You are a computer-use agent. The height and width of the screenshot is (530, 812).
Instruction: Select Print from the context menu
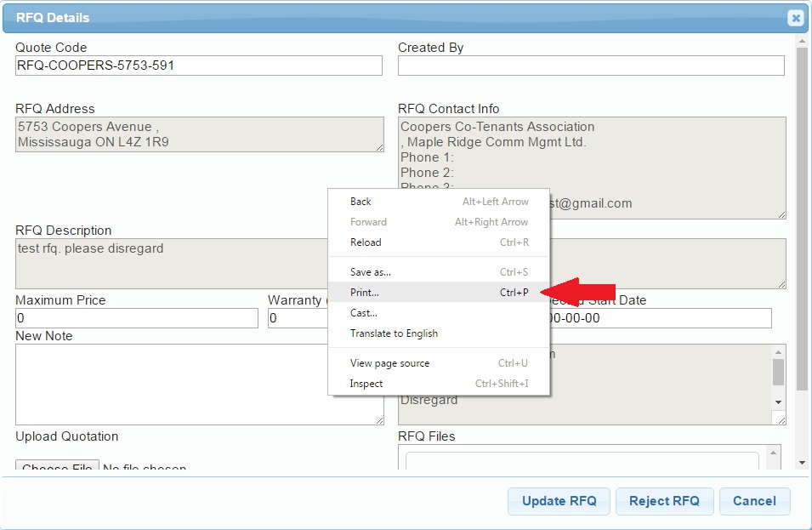pyautogui.click(x=365, y=292)
